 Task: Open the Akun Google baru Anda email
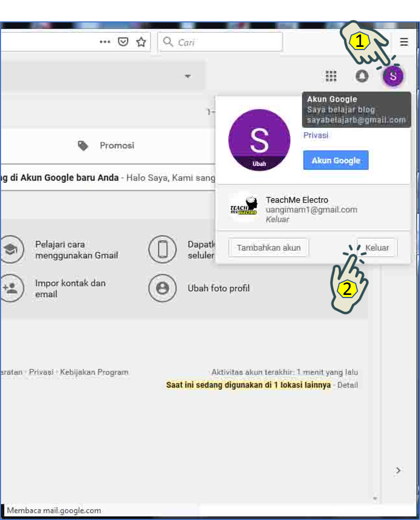[108, 178]
